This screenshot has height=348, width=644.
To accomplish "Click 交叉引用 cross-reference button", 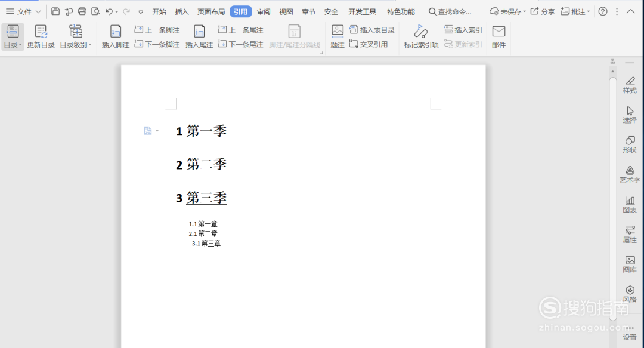I will [x=369, y=44].
